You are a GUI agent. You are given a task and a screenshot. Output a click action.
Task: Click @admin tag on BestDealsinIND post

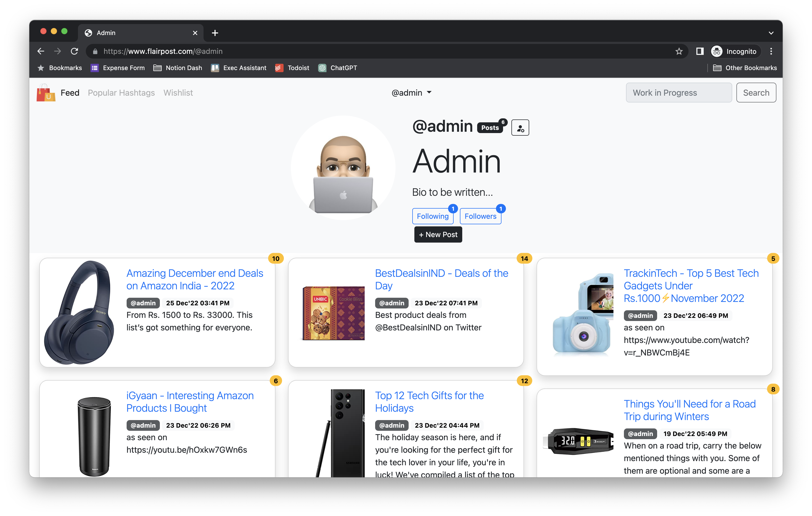pyautogui.click(x=392, y=303)
